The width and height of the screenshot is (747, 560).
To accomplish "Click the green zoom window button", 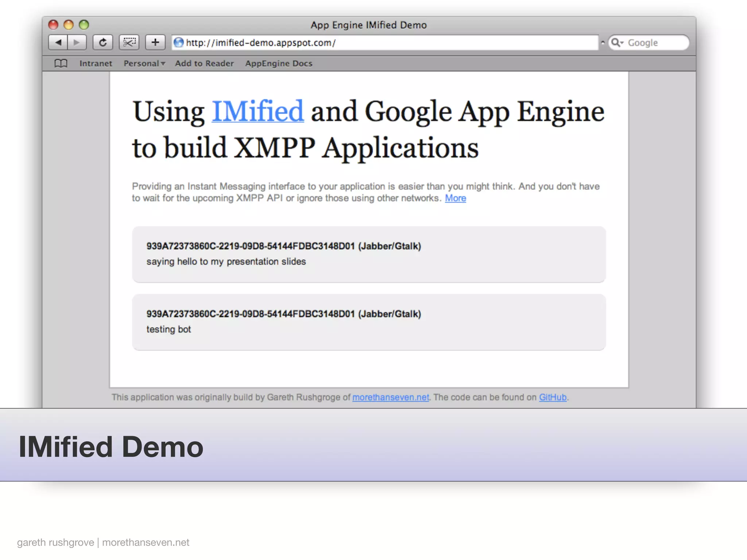I will (x=84, y=25).
